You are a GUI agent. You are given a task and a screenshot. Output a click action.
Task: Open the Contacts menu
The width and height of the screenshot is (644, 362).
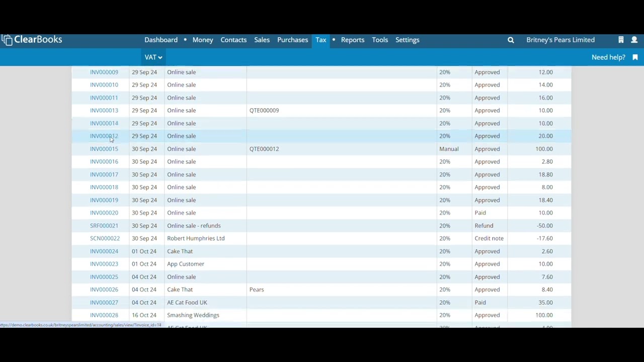pyautogui.click(x=233, y=40)
